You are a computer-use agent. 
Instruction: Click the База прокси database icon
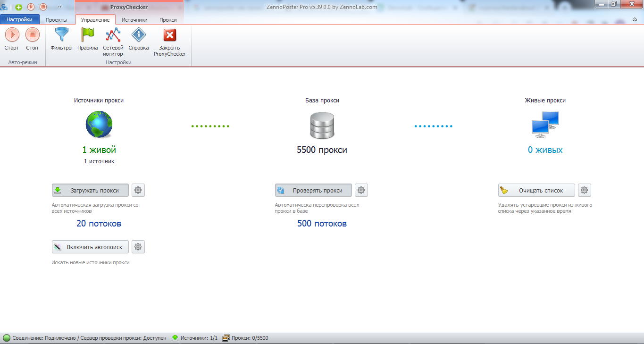tap(322, 125)
